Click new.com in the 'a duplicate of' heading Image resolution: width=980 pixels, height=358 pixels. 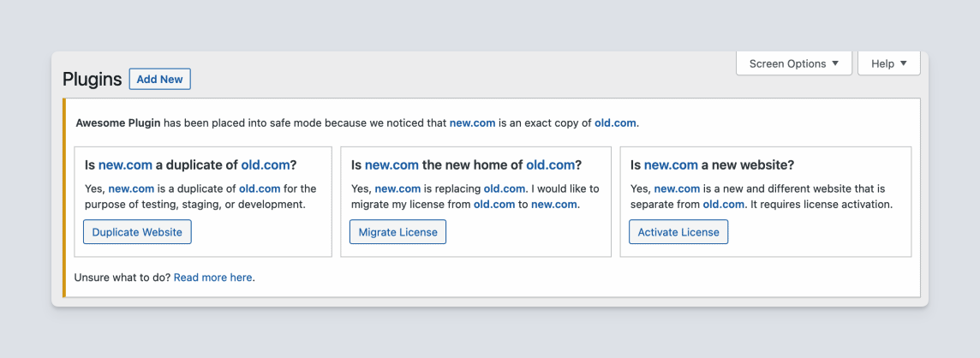[126, 165]
